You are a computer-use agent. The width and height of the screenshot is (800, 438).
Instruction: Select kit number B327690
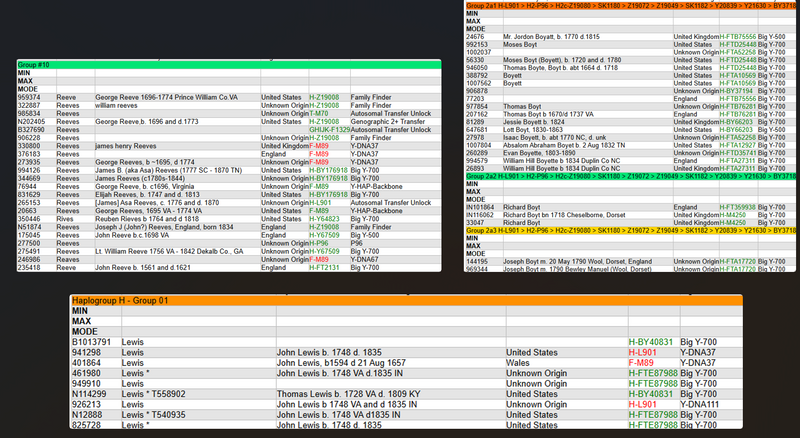pyautogui.click(x=31, y=130)
